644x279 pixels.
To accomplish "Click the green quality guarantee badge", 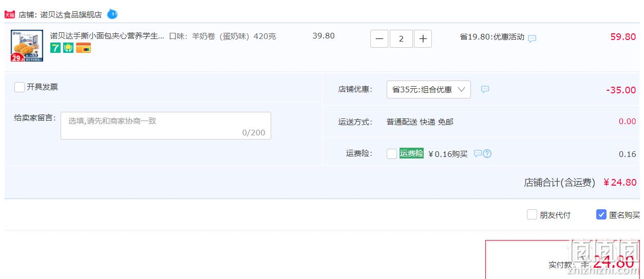I will tap(68, 48).
